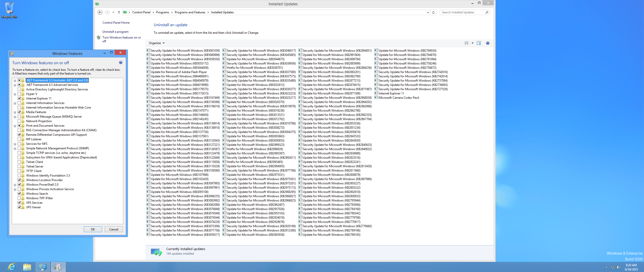Show the preview pane icon
This screenshot has height=272, width=644.
[479, 43]
